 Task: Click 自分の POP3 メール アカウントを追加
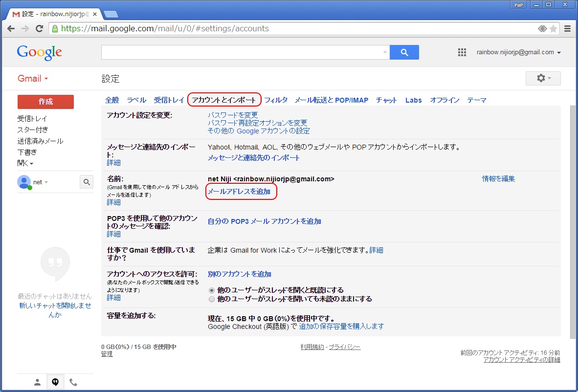(265, 221)
